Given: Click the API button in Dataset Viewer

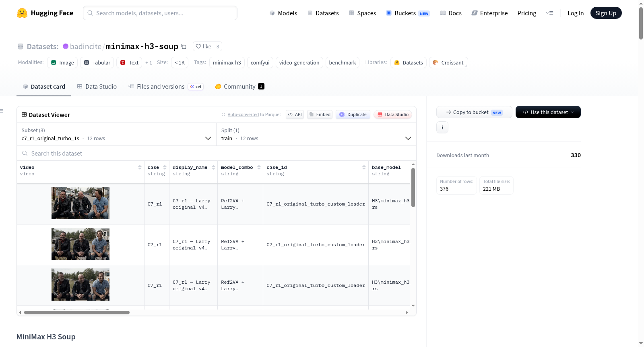Looking at the screenshot, I should click(295, 114).
